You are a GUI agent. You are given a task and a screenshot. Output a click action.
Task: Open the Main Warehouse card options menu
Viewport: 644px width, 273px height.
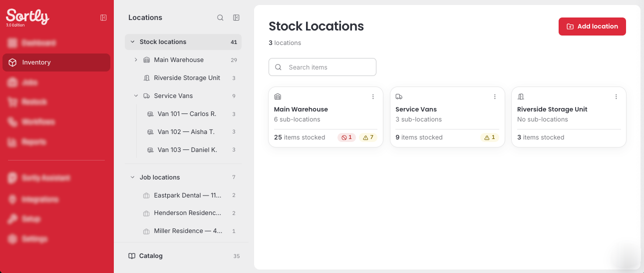click(x=373, y=97)
